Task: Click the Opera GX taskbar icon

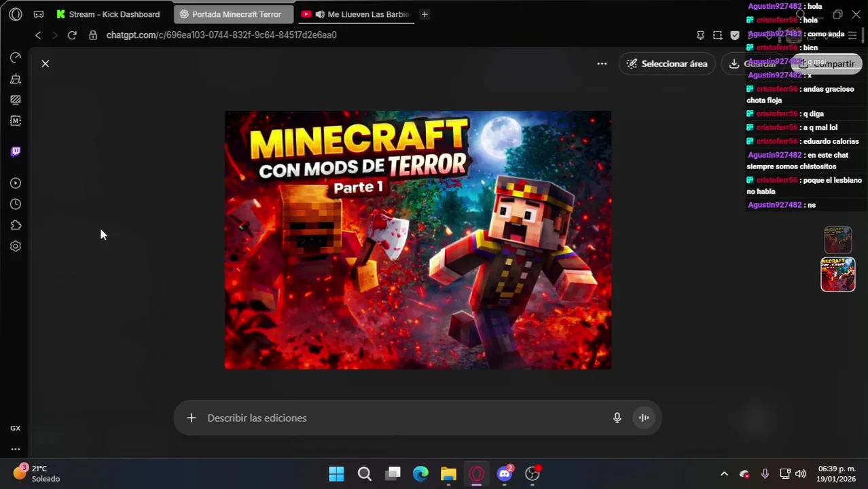Action: click(x=477, y=474)
